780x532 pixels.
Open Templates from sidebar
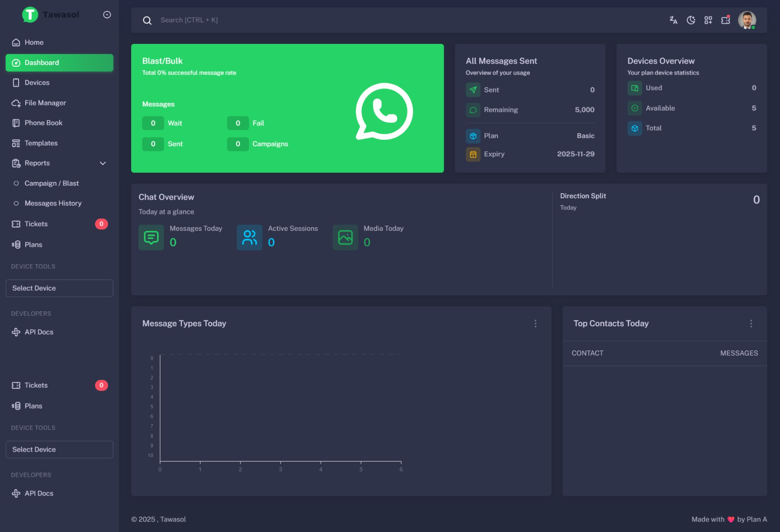point(59,143)
